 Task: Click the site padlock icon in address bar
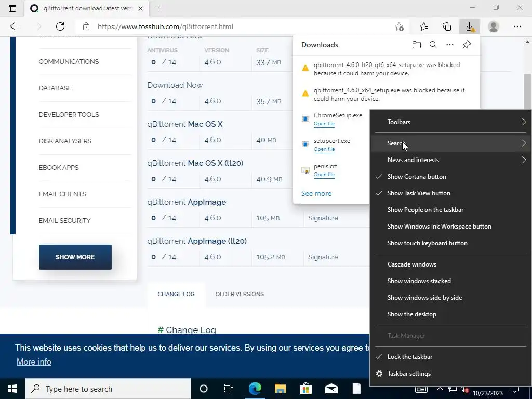[x=86, y=26]
